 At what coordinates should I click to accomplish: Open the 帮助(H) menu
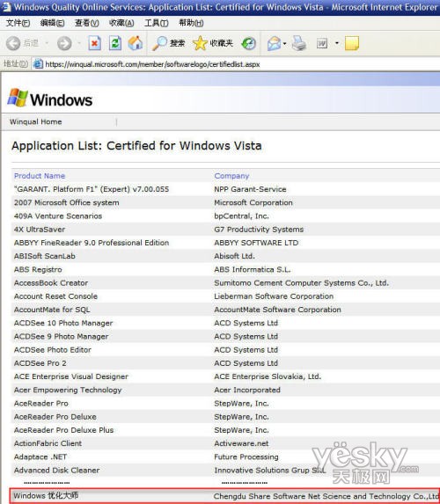tap(191, 23)
